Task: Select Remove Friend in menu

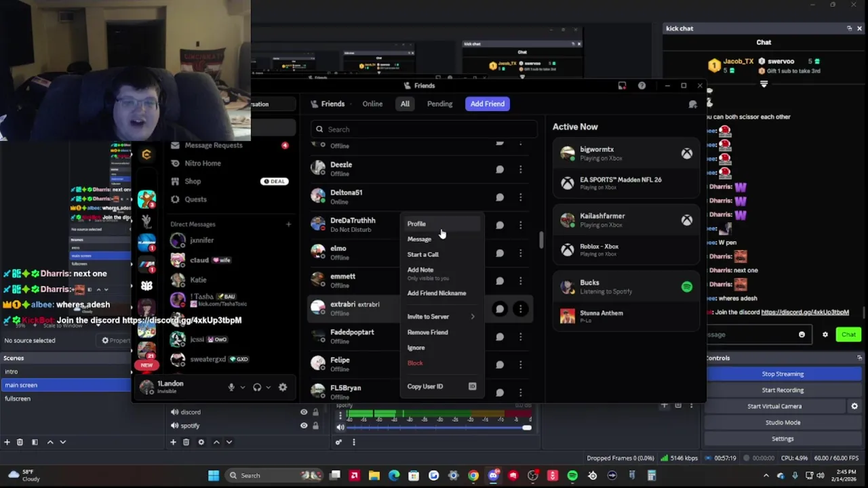Action: click(441, 332)
